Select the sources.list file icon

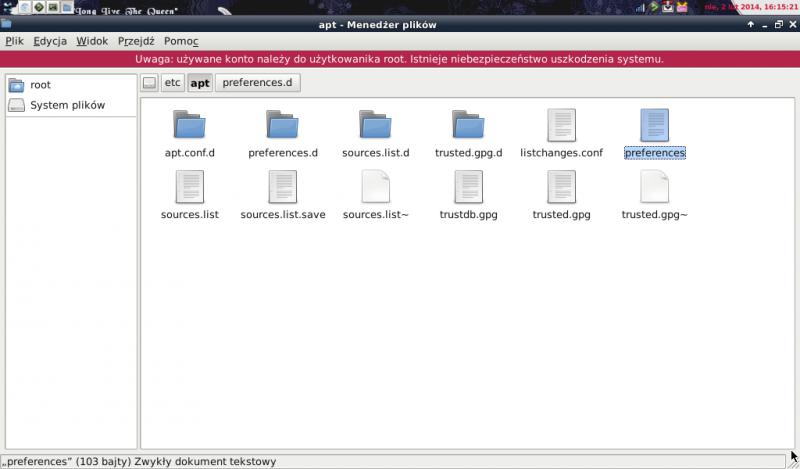[189, 187]
